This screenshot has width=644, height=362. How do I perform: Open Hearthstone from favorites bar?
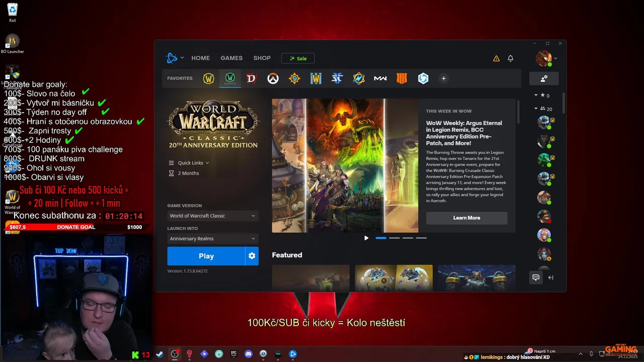point(294,78)
